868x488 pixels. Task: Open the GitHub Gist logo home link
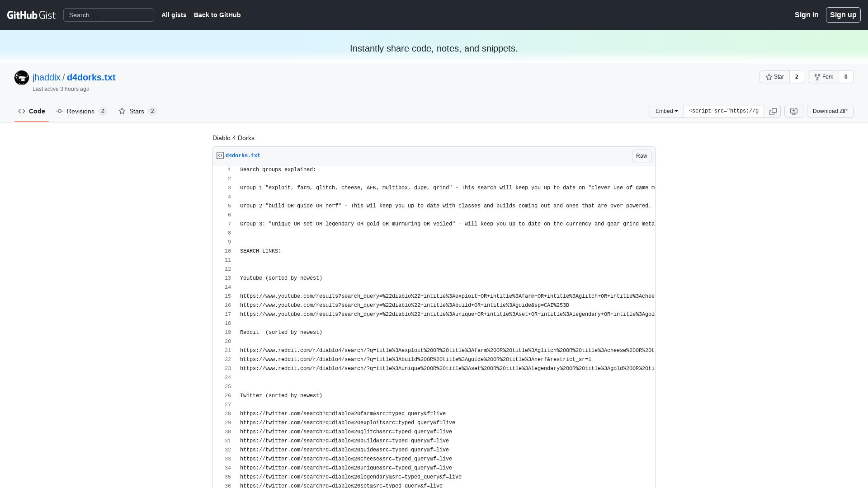coord(31,15)
